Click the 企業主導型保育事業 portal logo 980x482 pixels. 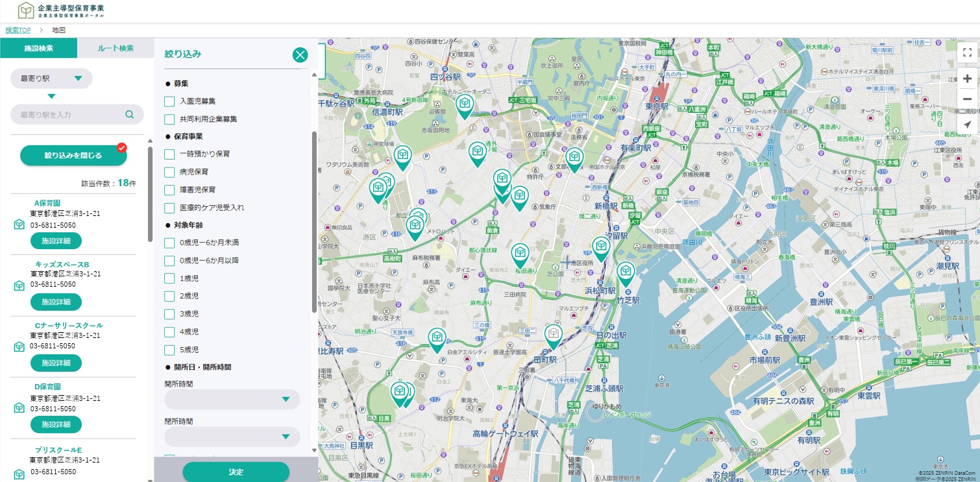click(61, 10)
